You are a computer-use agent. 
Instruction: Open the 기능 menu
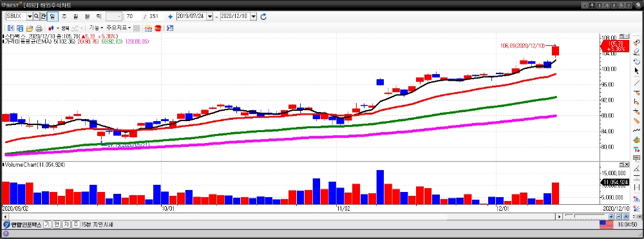96,28
